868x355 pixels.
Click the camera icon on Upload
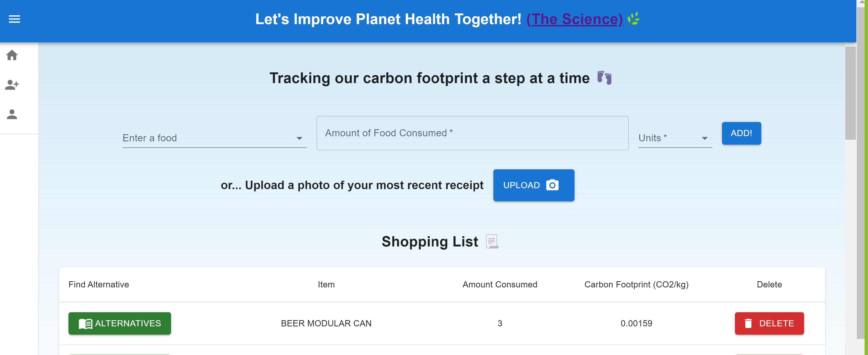(x=552, y=185)
